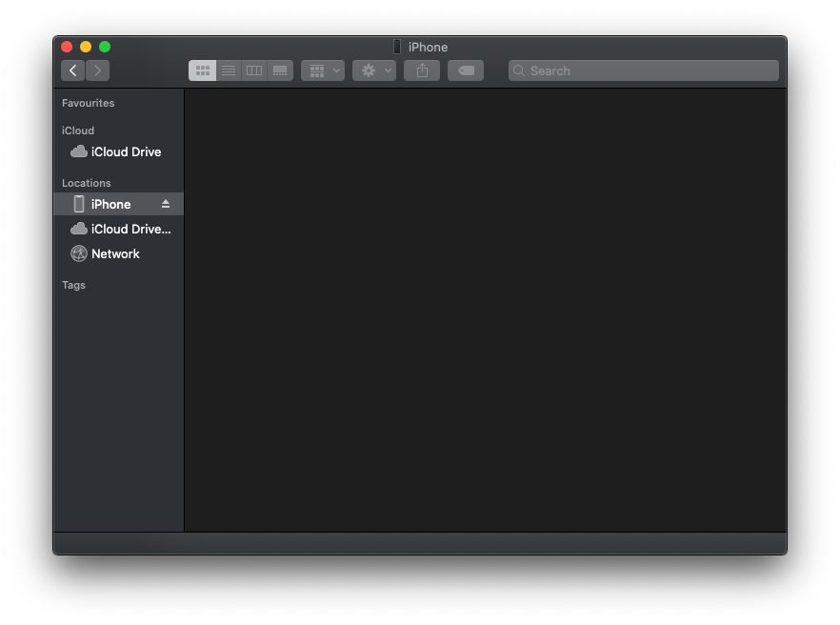840x625 pixels.
Task: Switch to list view
Action: coord(229,71)
